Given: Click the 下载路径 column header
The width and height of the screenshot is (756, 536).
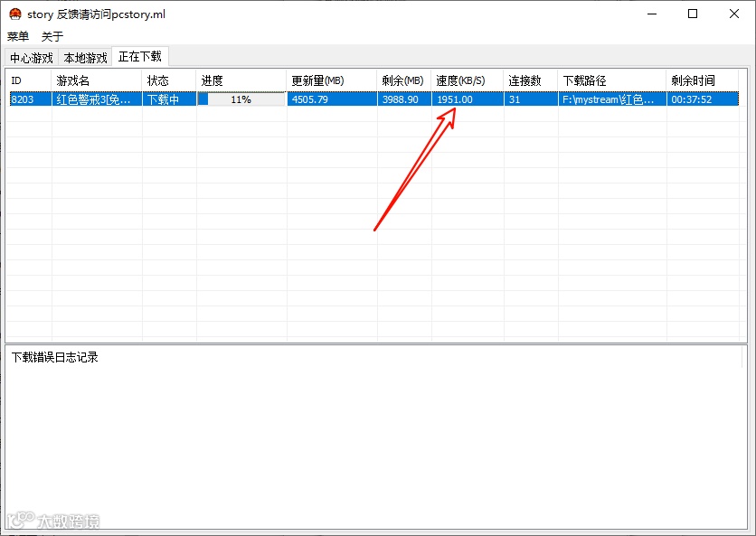Looking at the screenshot, I should coord(612,80).
